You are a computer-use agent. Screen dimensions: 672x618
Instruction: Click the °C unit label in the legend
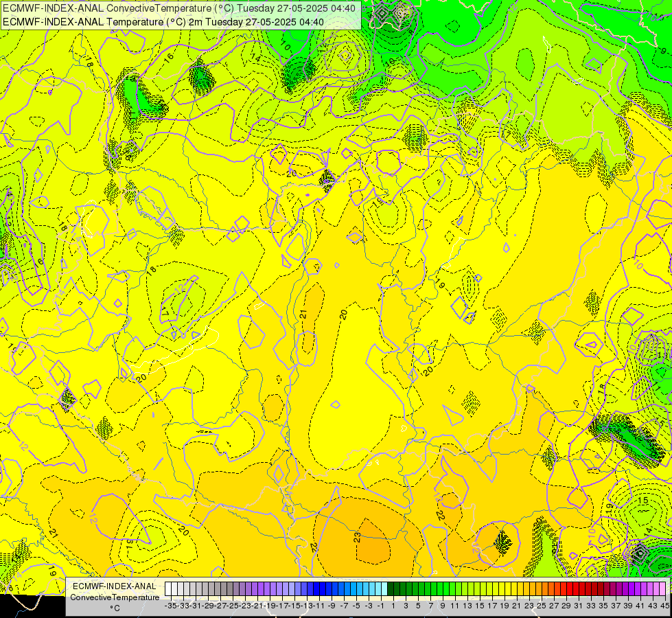tap(115, 608)
